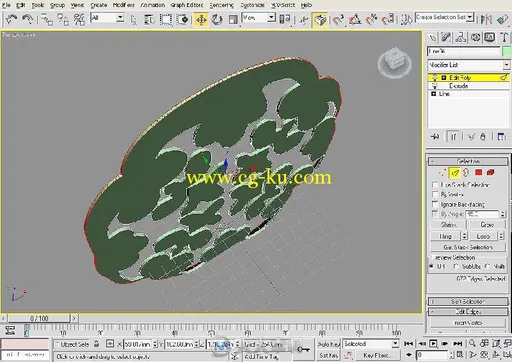512x362 pixels.
Task: Open Edit Named Selection Sets icon
Action: click(406, 20)
